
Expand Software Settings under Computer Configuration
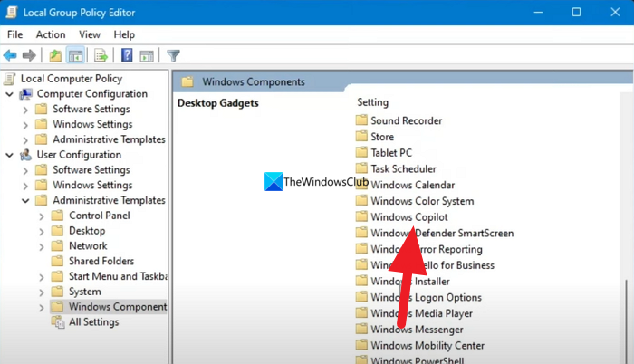click(x=25, y=110)
